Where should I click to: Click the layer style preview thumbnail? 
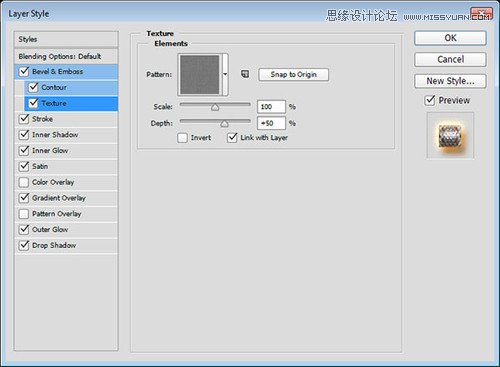[x=450, y=136]
